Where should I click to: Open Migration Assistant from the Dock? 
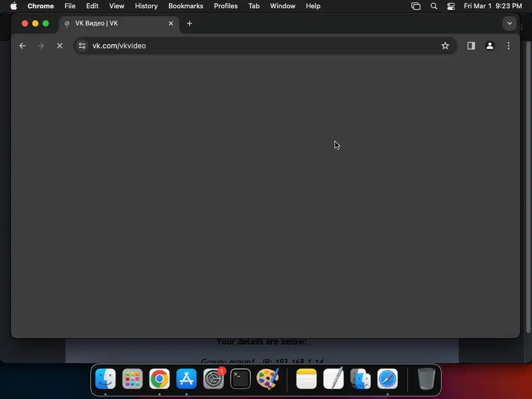[361, 379]
